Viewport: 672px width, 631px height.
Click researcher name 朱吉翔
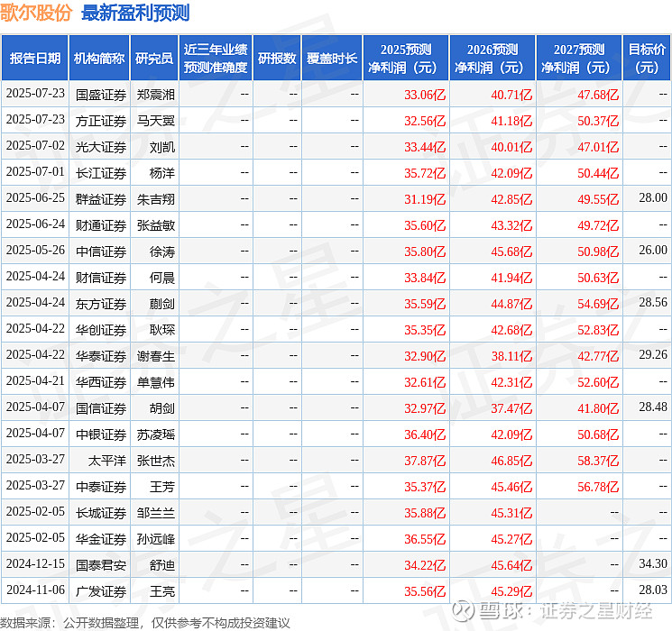coord(156,199)
